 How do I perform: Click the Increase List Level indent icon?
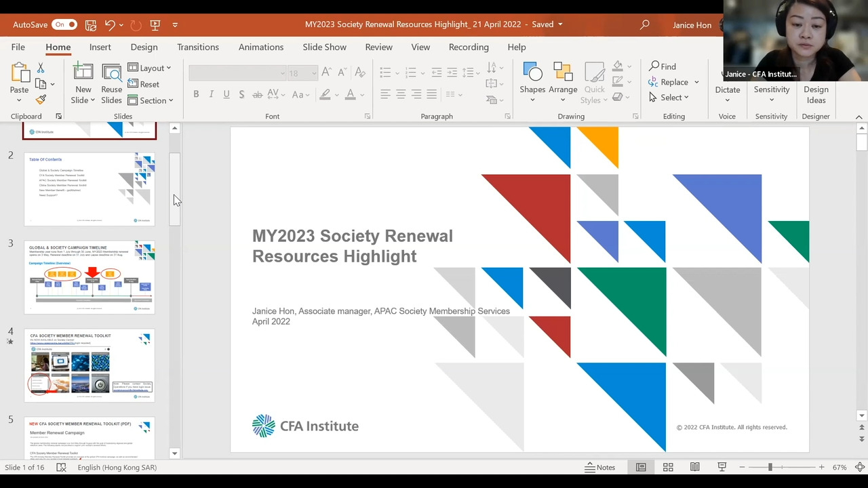pyautogui.click(x=452, y=72)
